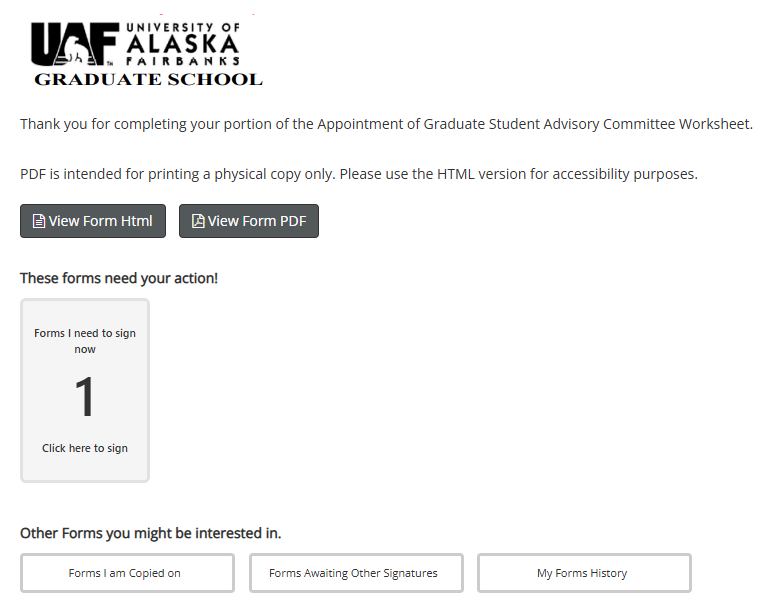Open Forms I am Copied on
This screenshot has width=767, height=601.
tap(127, 573)
